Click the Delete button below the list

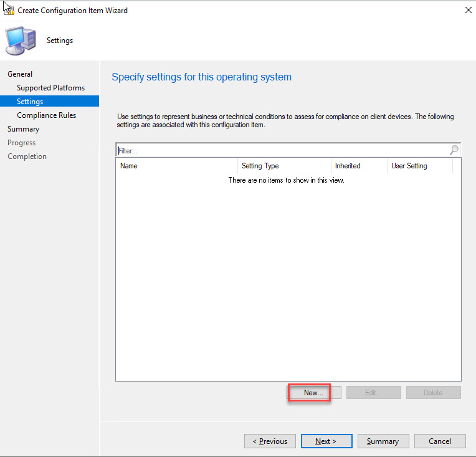[x=433, y=393]
